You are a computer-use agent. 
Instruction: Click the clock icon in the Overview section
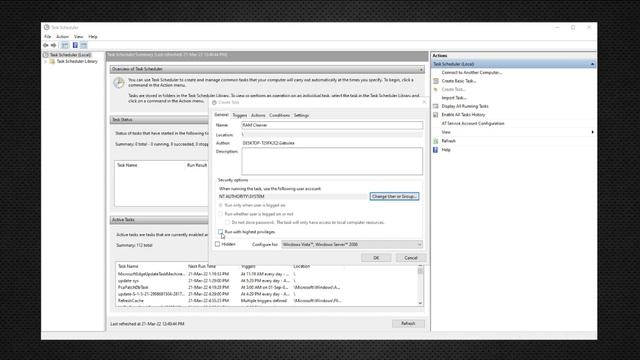coord(119,83)
